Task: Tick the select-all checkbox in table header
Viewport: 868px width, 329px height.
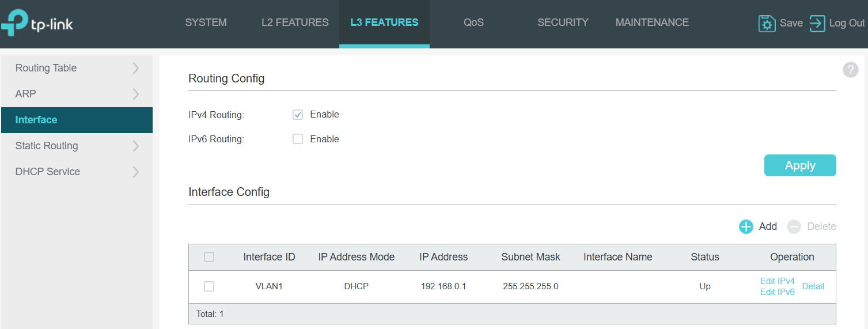Action: (209, 257)
